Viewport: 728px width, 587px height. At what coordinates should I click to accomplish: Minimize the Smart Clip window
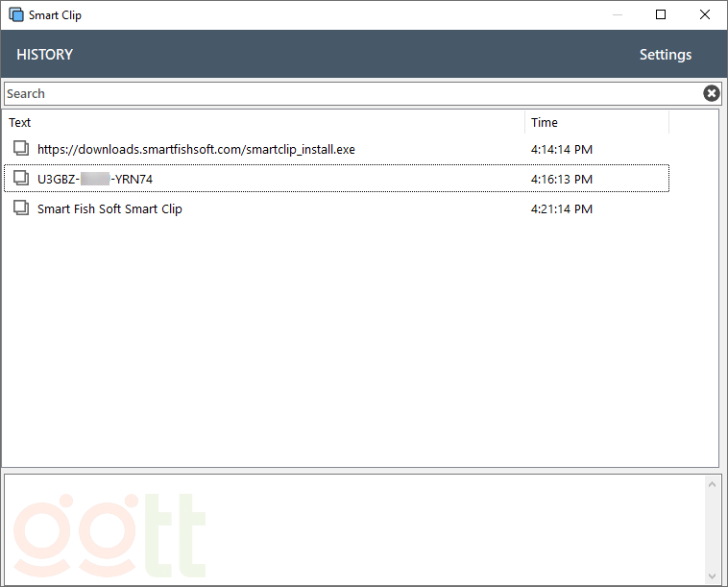(x=617, y=14)
